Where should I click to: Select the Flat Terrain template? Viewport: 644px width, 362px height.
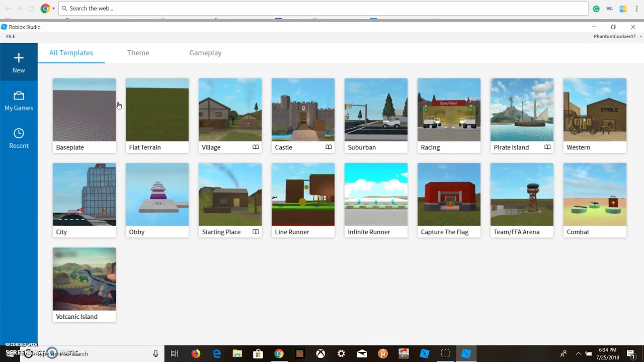[x=157, y=115]
